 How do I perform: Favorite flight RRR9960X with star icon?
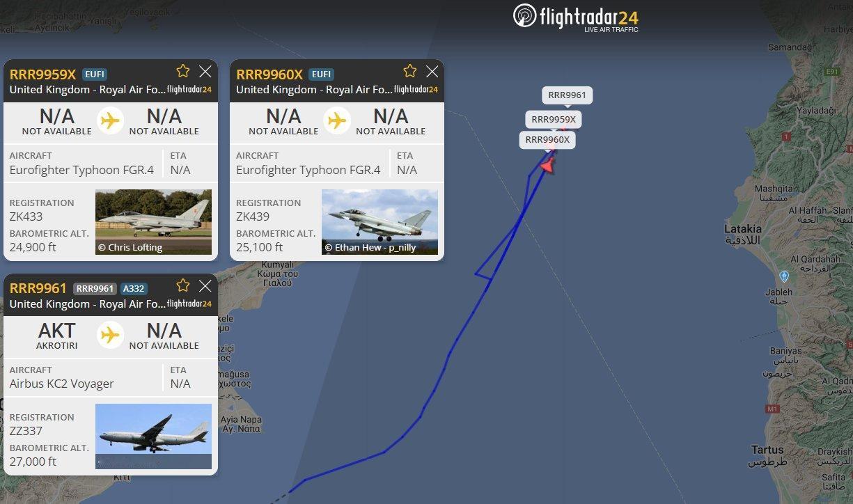[410, 70]
